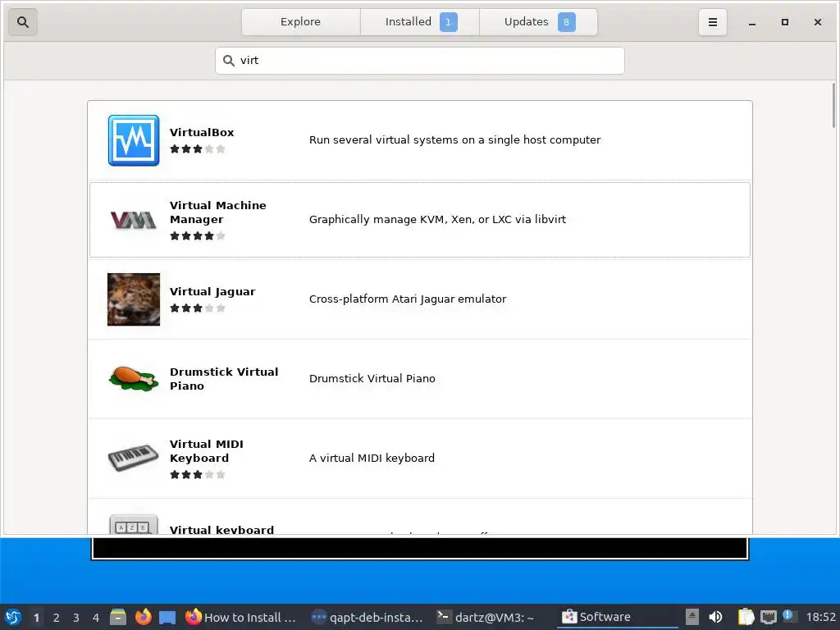Open the Virtual Jaguar title
The height and width of the screenshot is (630, 840).
click(212, 292)
